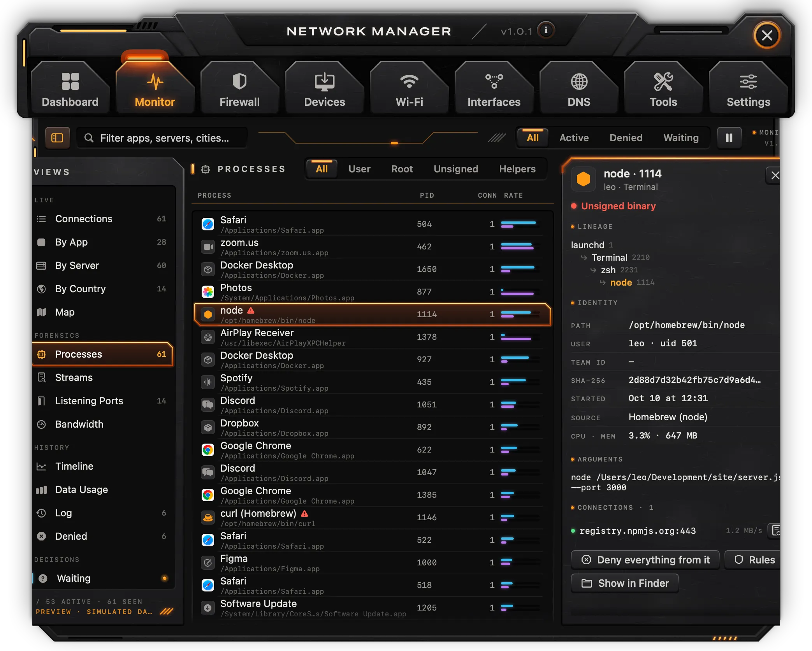Click the orange timeline slider marker

(x=394, y=143)
